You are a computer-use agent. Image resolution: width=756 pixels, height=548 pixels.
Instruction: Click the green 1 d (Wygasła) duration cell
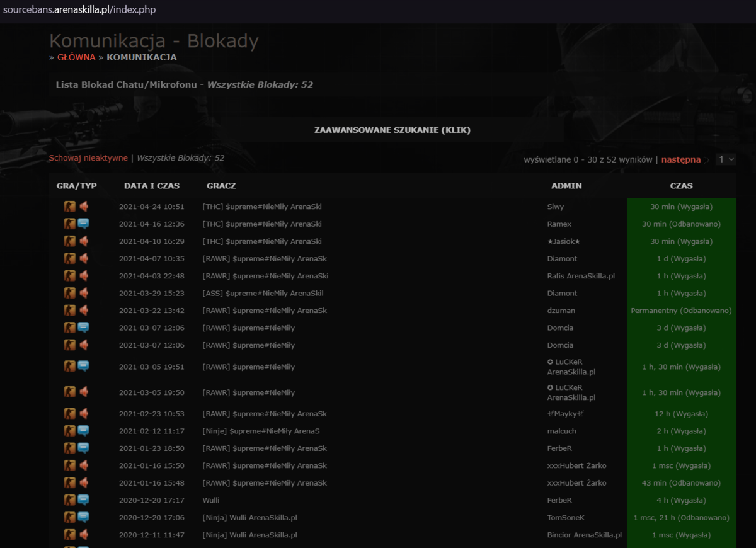[682, 259]
